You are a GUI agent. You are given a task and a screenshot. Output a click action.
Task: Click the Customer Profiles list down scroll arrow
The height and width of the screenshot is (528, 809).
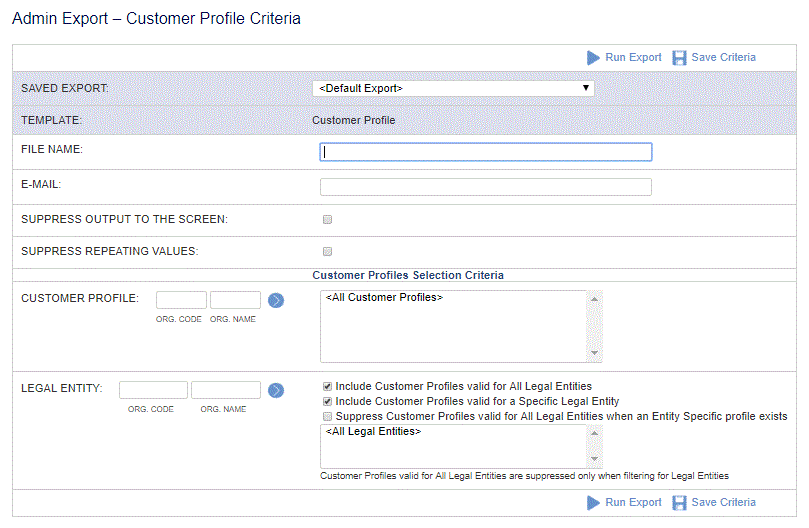594,353
